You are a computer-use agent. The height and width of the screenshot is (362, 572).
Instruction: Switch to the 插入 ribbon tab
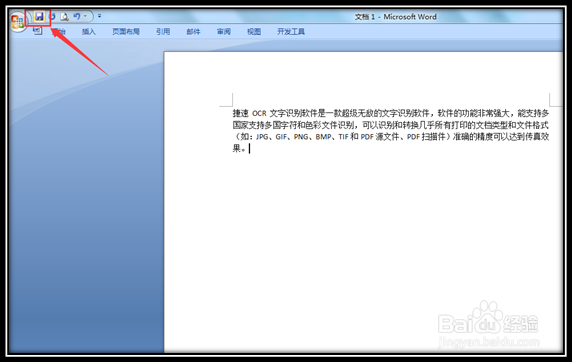(89, 32)
